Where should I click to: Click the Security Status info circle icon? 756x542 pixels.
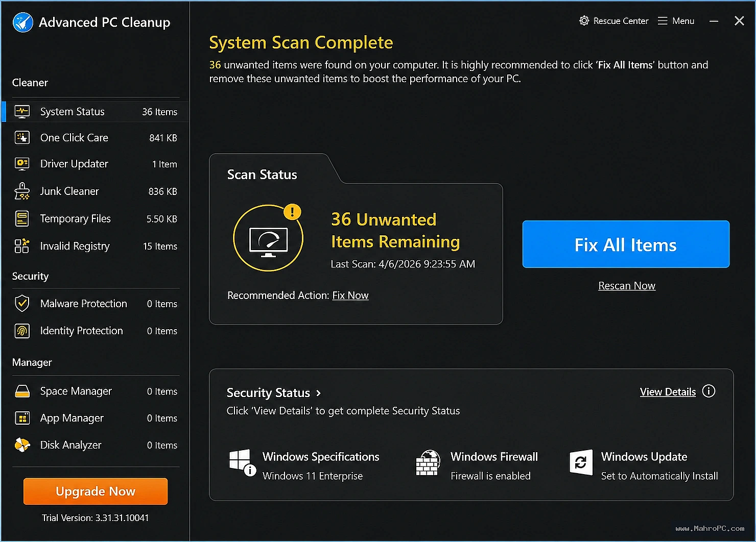pos(709,391)
